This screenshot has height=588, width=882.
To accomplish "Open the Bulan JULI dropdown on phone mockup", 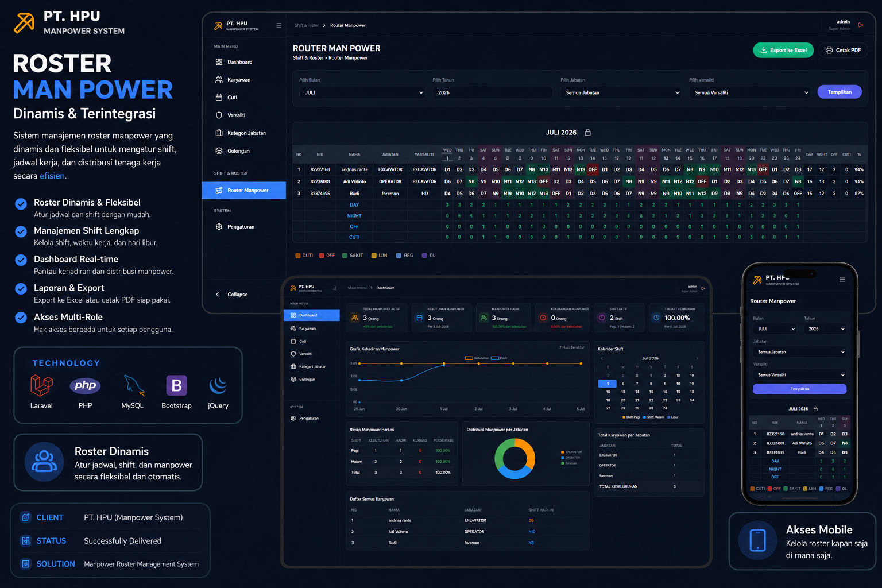I will click(775, 329).
